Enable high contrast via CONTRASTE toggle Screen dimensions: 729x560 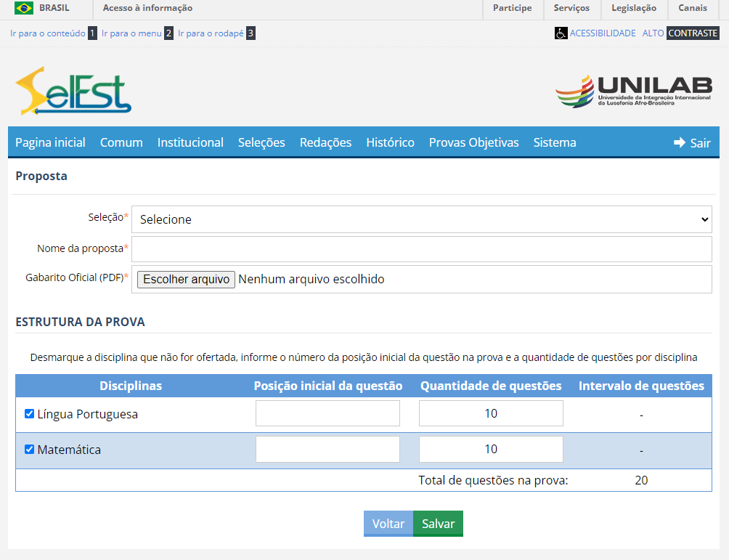(693, 33)
